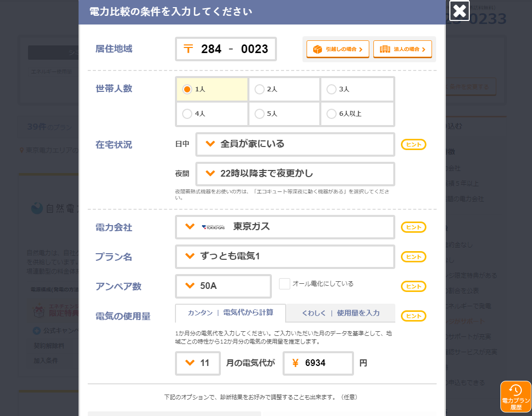Viewport: 532px width, 416px height.
Task: Edit the electricity bill amount 6934
Action: pyautogui.click(x=318, y=363)
